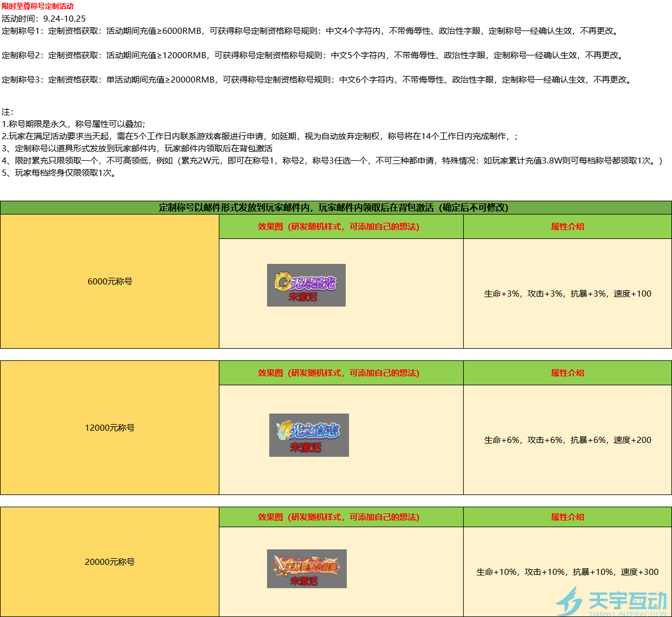
Task: Click note 1 about 称号期限是永久
Action: point(74,124)
